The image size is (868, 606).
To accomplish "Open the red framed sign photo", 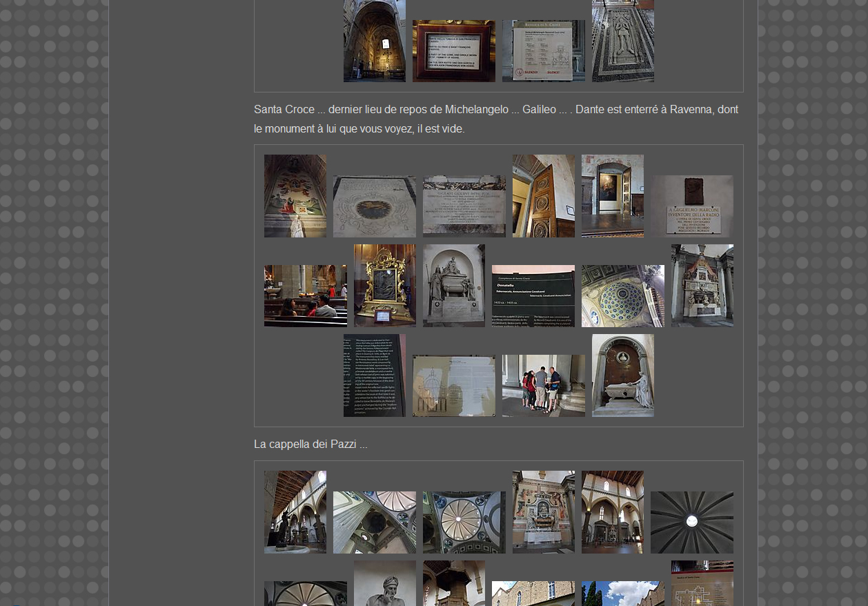I will 453,51.
